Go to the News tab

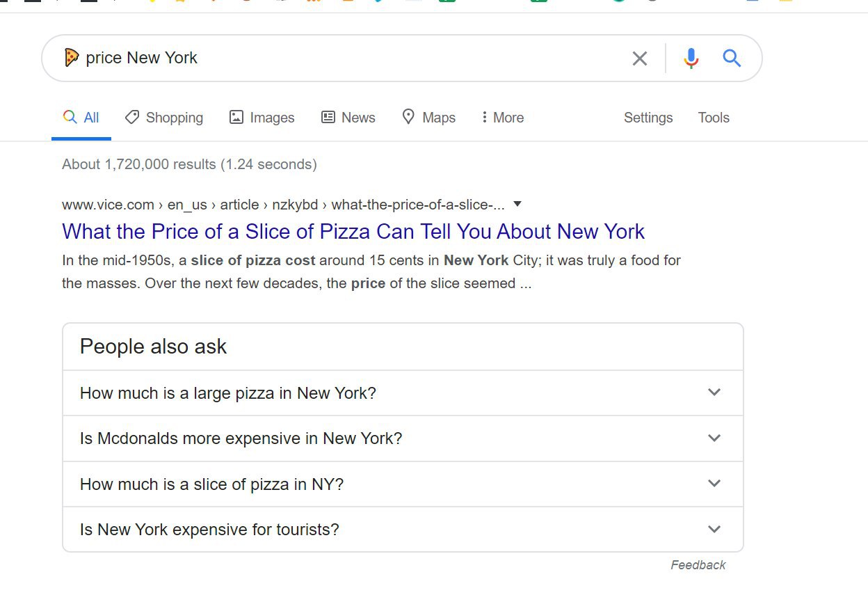(348, 118)
